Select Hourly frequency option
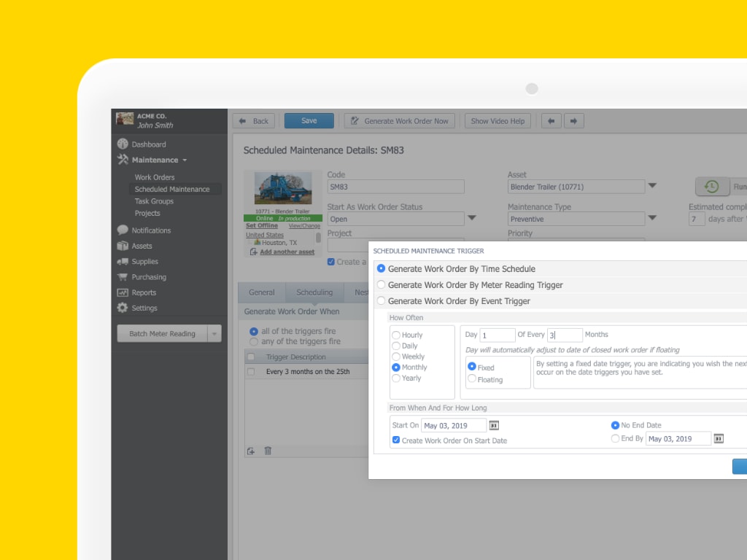 (x=396, y=335)
